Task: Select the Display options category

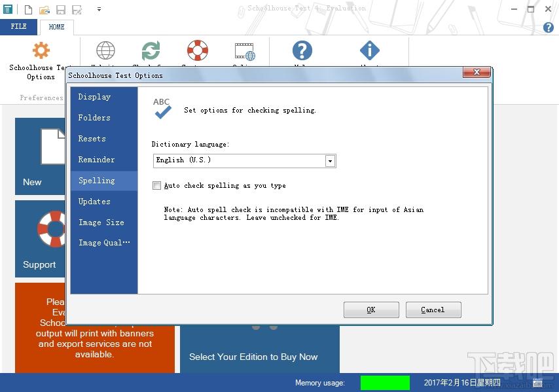Action: [103, 97]
